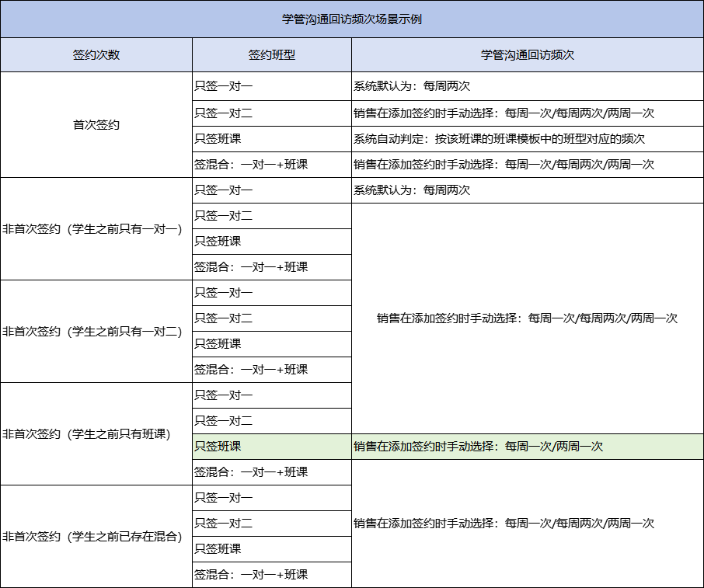Select the 签约班型 column header
The height and width of the screenshot is (588, 704).
click(x=271, y=54)
